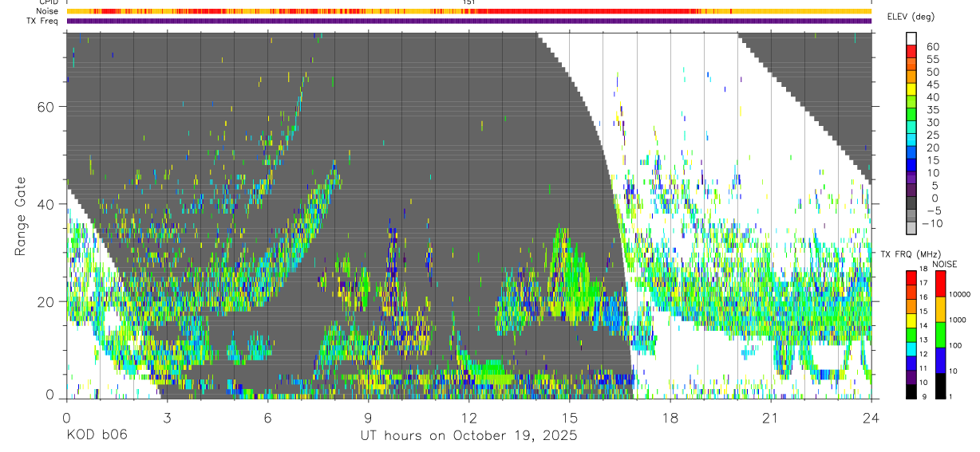This screenshot has width=980, height=452.
Task: Click the '0' tick on the UT hours axis
Action: tap(66, 417)
